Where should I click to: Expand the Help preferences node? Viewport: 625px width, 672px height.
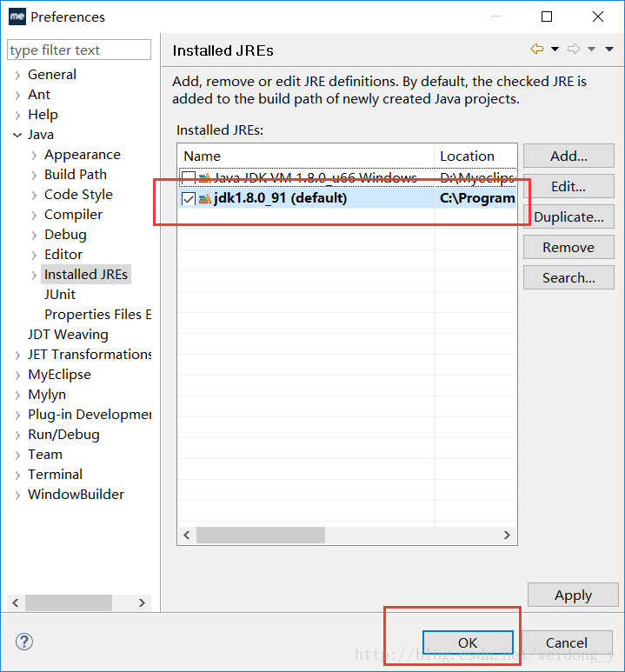[x=17, y=116]
